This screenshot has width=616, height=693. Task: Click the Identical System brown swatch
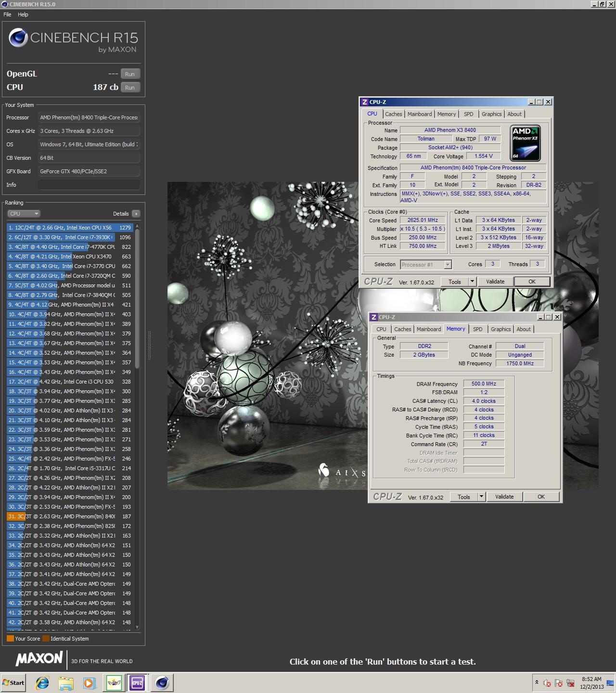(x=46, y=639)
